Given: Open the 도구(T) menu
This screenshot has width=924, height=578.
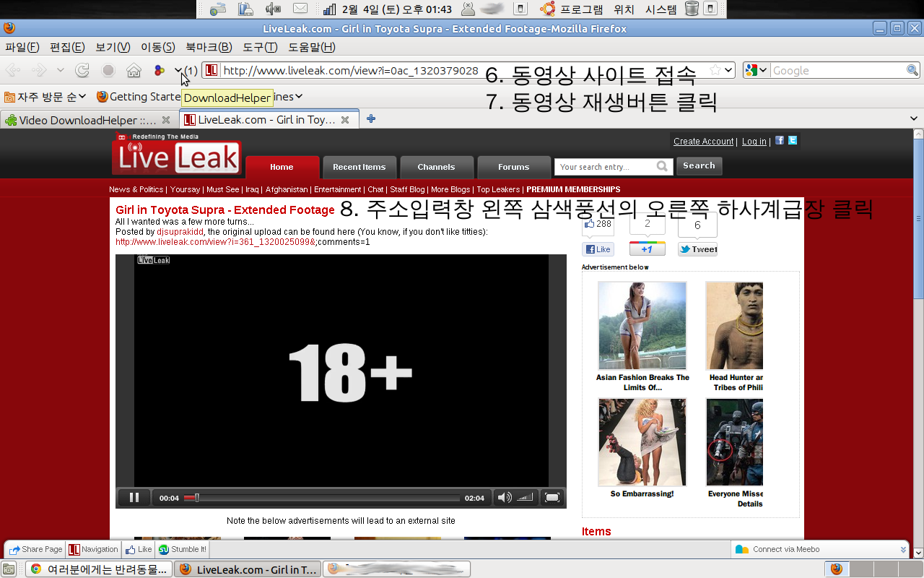Looking at the screenshot, I should tap(260, 47).
